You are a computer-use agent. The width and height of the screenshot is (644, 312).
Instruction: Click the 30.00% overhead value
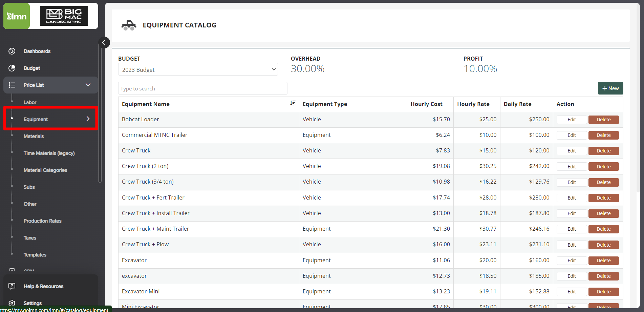[307, 69]
